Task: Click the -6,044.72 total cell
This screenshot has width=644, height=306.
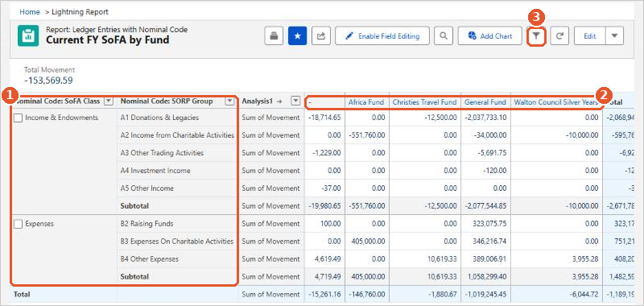Action: point(584,294)
